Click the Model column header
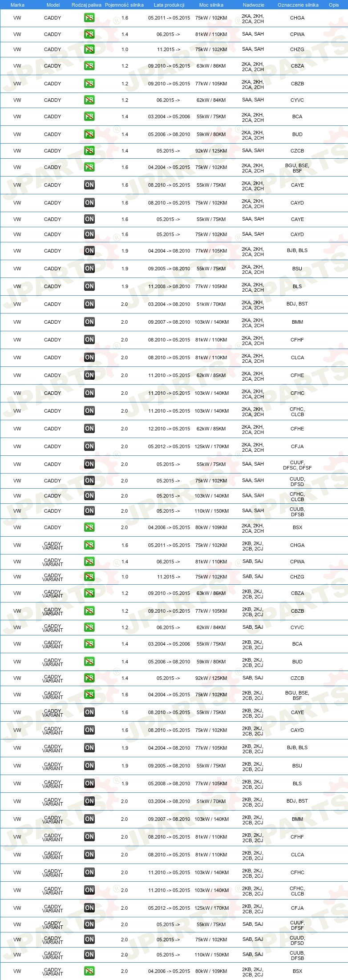Viewport: 348px width, 980px height. tap(53, 5)
